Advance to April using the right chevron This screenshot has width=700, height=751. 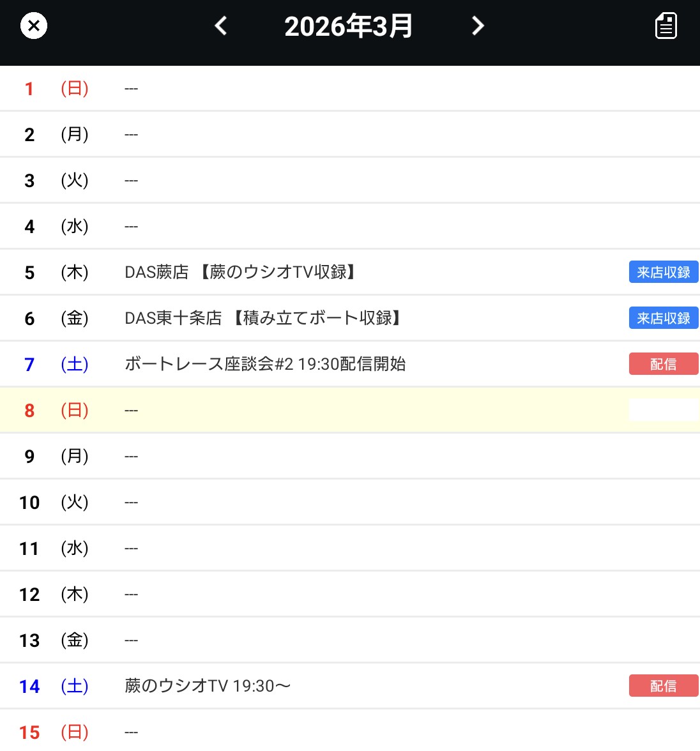[477, 26]
